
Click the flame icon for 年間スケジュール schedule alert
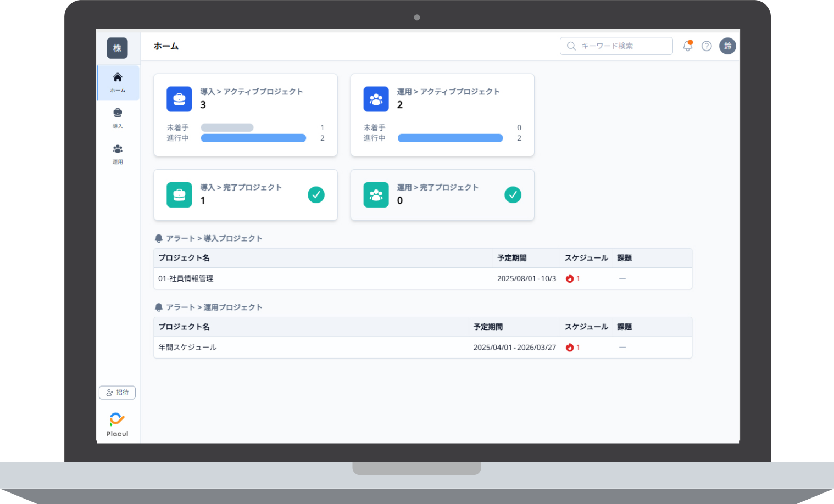pyautogui.click(x=570, y=347)
